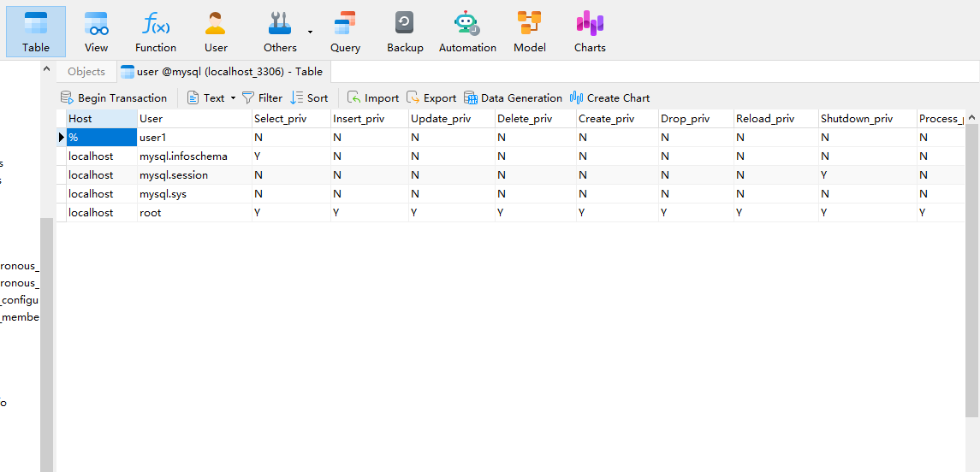980x472 pixels.
Task: Select the Host column header
Action: [102, 119]
